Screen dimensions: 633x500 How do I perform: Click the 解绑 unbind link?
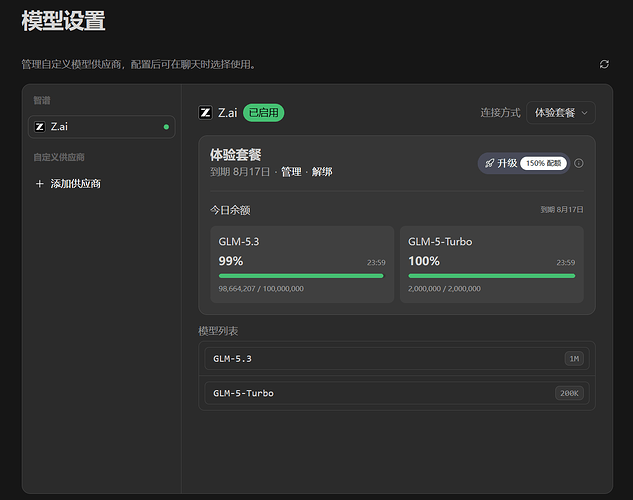(x=322, y=172)
